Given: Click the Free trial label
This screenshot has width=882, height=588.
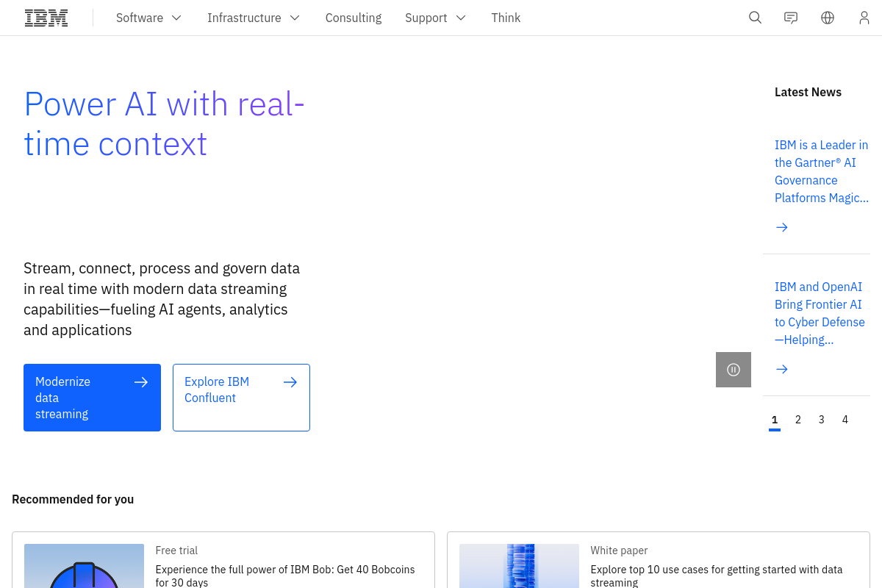Looking at the screenshot, I should (x=176, y=551).
